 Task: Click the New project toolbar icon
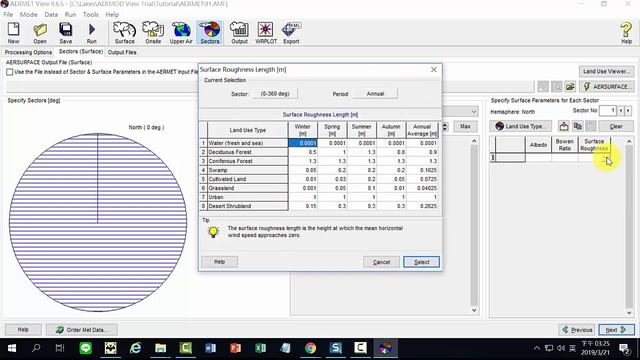[x=13, y=33]
